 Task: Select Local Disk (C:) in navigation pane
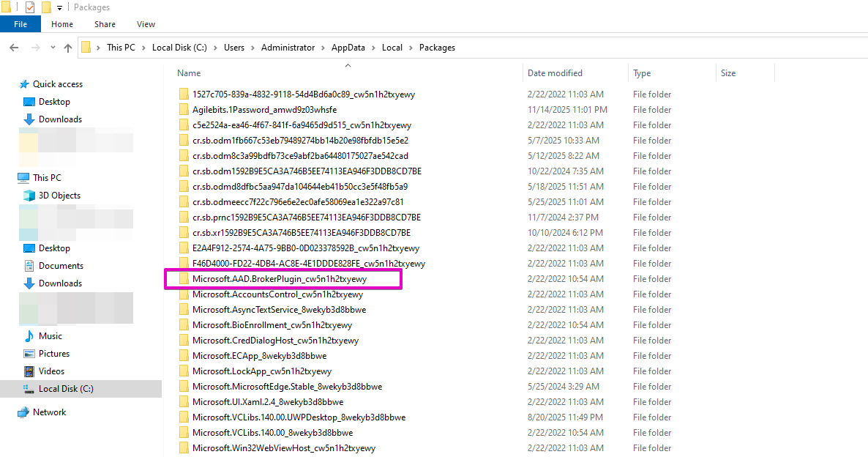66,389
